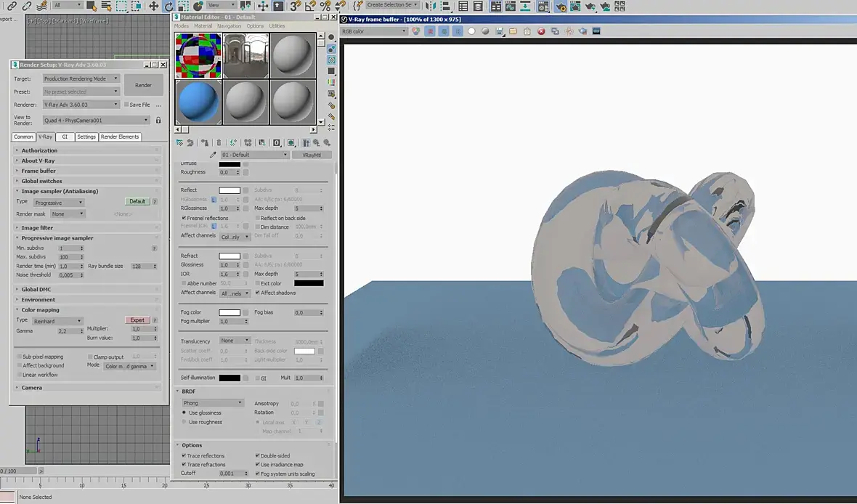Screen dimensions: 857x504
Task: Show blue channel in V-Ray frame buffer
Action: click(458, 31)
